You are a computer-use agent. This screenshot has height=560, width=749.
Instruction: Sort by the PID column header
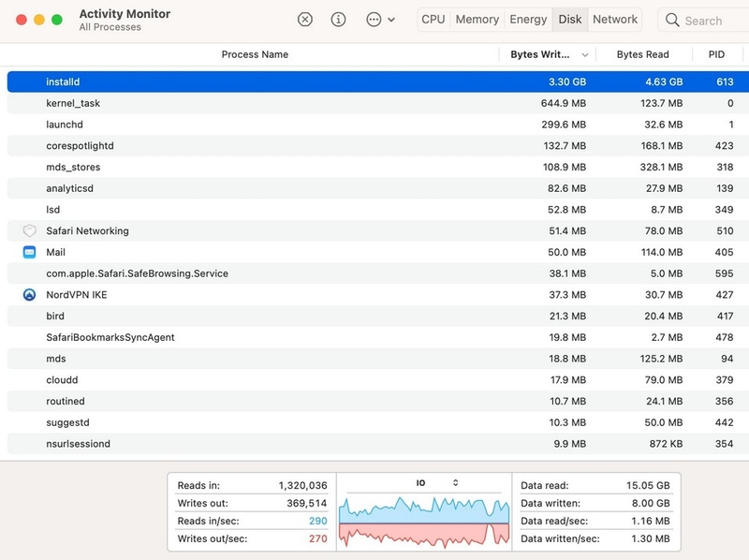click(x=716, y=54)
